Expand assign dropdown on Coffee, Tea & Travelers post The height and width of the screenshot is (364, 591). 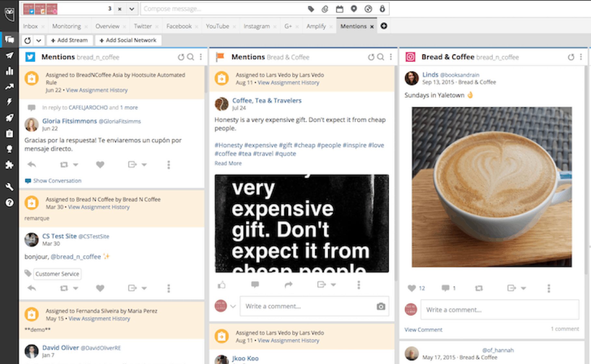[333, 285]
